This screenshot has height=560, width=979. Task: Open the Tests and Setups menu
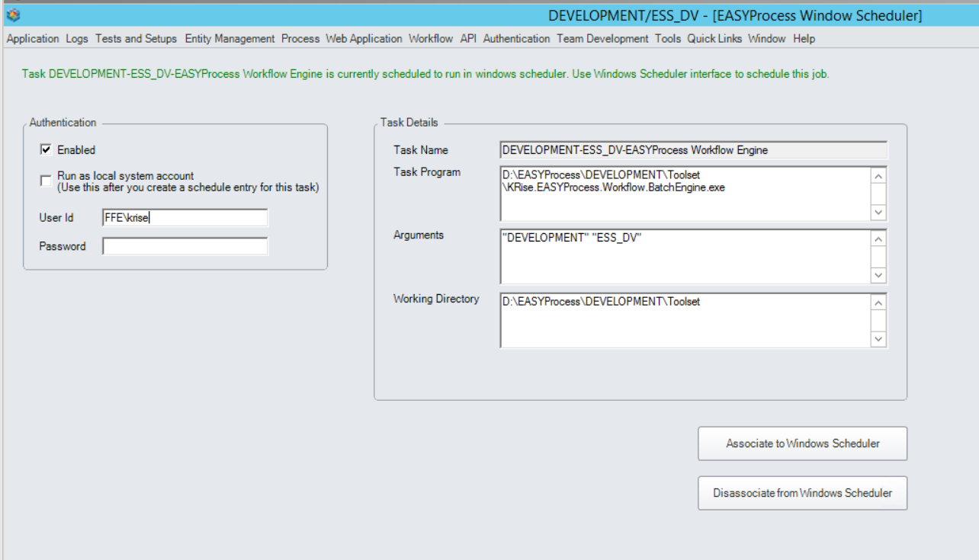point(136,39)
